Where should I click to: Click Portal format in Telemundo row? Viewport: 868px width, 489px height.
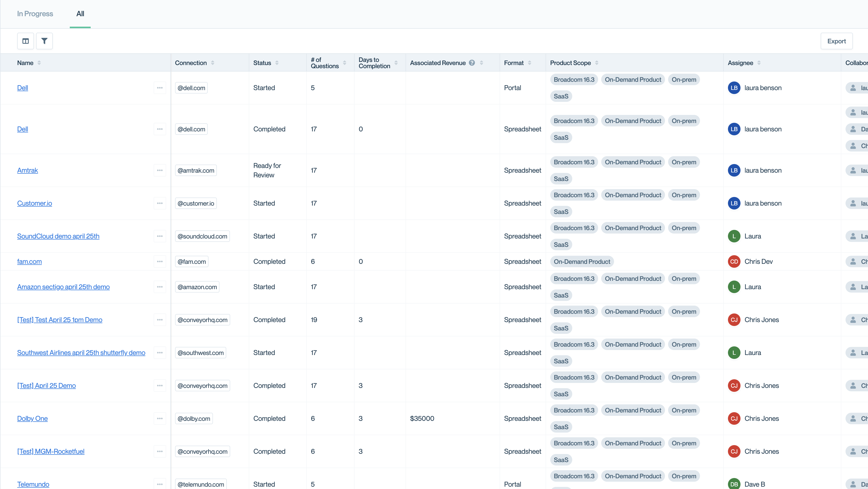click(x=512, y=484)
